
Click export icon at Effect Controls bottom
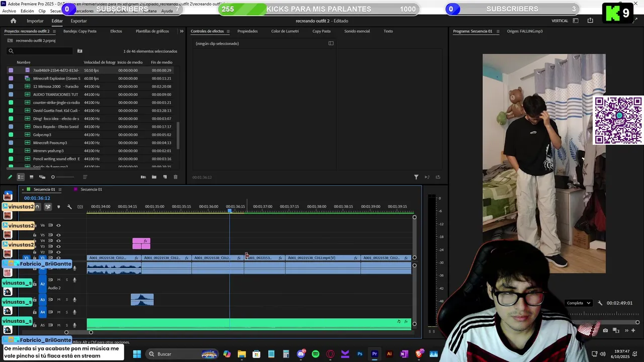pyautogui.click(x=438, y=177)
